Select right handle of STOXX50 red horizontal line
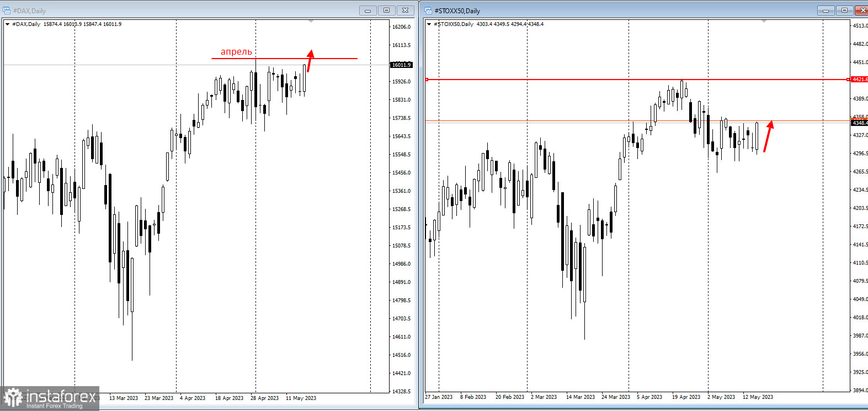The image size is (868, 411). [848, 80]
